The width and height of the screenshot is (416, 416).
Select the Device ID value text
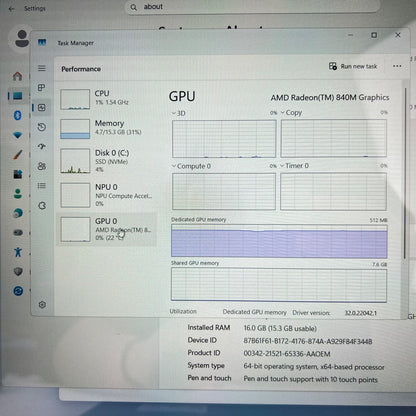pyautogui.click(x=308, y=341)
